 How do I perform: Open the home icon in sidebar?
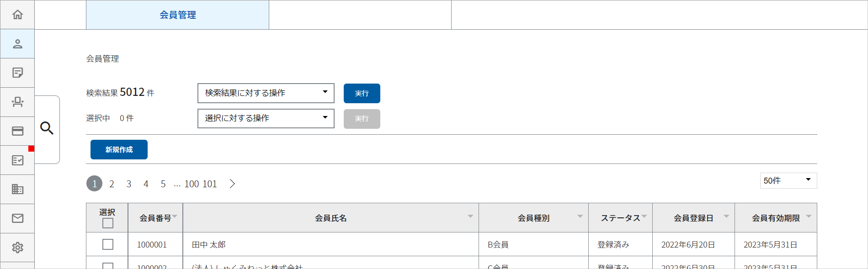point(17,15)
